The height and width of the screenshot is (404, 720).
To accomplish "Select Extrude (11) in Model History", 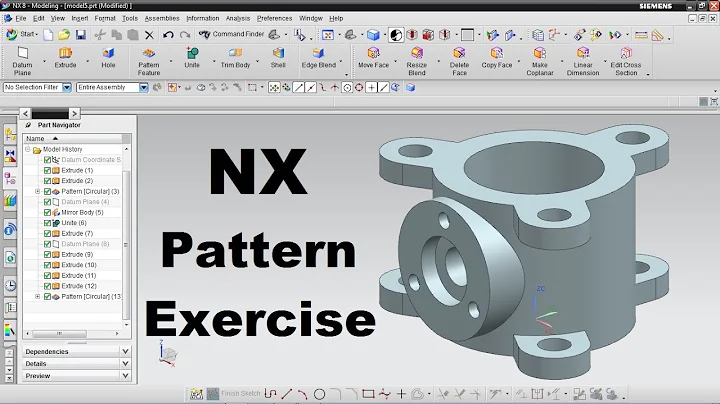I will [79, 275].
